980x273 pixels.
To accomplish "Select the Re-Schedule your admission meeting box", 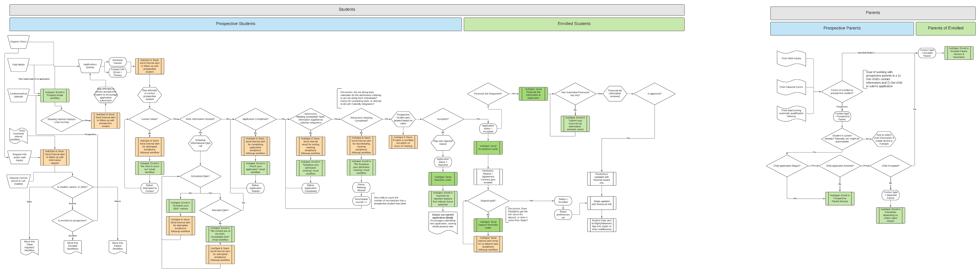I will (x=361, y=168).
